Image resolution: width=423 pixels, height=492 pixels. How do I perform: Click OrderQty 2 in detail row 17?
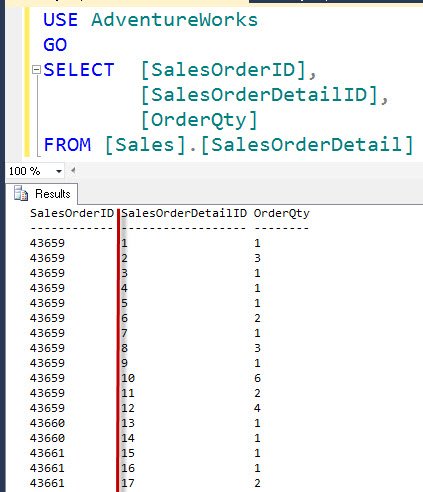(x=257, y=483)
